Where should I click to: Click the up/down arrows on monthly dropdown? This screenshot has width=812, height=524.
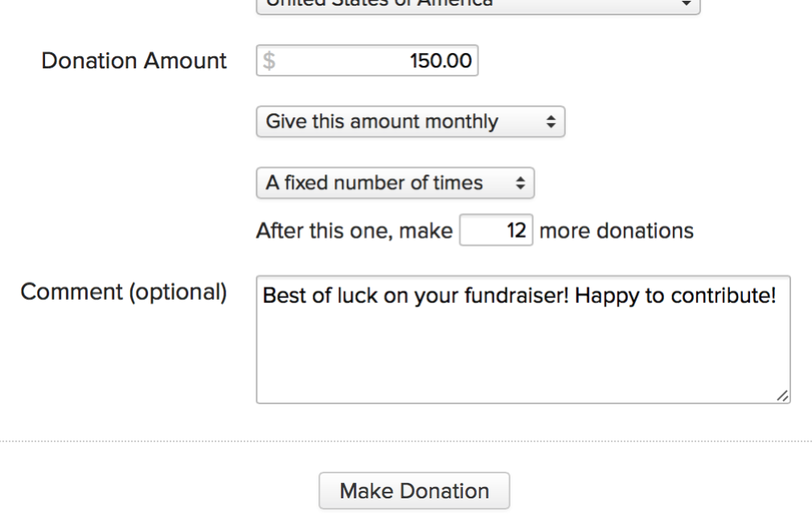(553, 121)
